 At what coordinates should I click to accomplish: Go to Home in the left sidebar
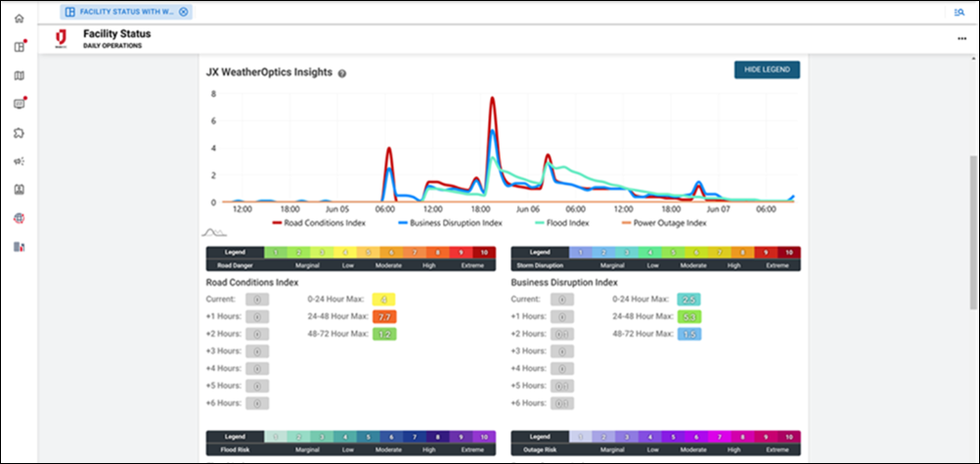[19, 19]
